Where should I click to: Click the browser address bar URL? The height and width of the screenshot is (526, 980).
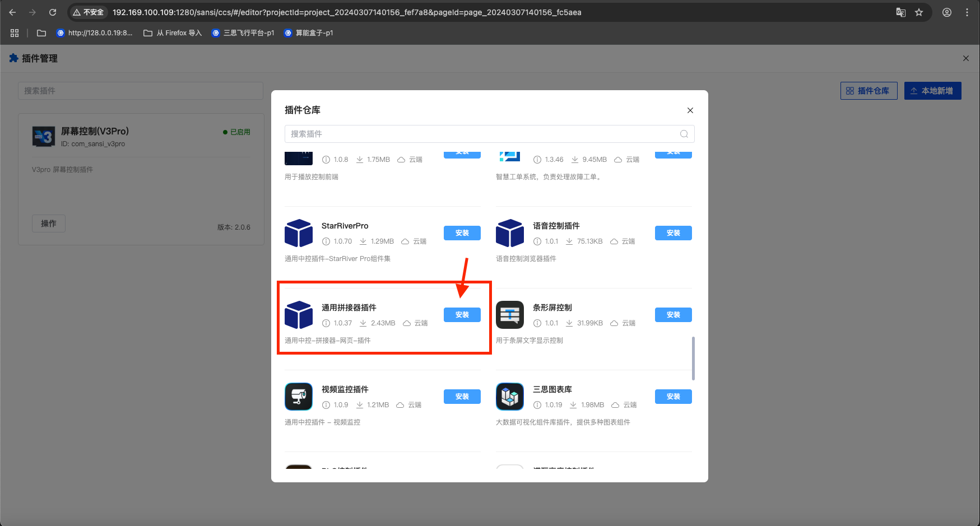[347, 12]
